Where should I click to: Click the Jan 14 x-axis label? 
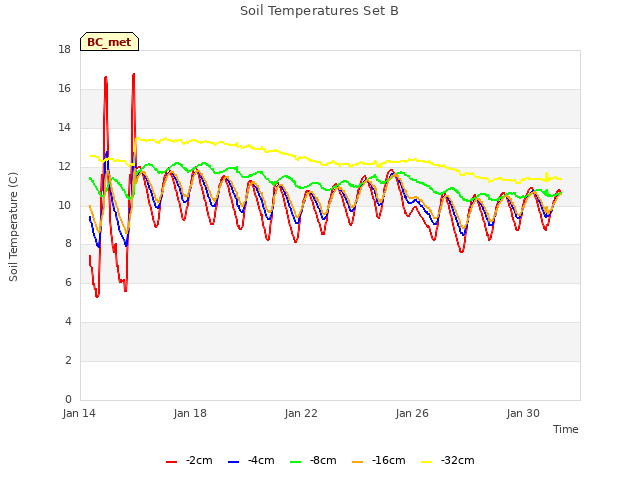[x=79, y=413]
